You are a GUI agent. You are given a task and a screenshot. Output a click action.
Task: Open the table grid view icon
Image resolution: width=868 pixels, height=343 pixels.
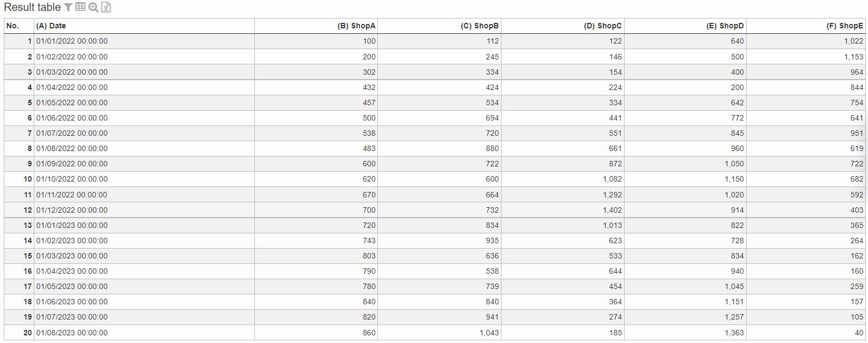[x=81, y=7]
